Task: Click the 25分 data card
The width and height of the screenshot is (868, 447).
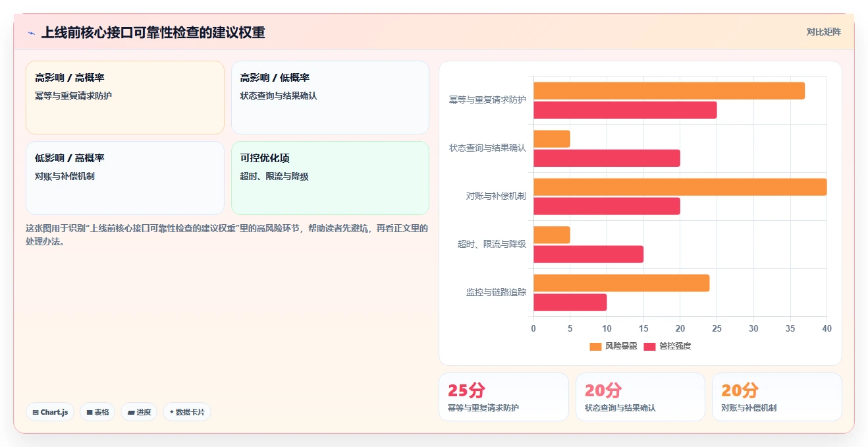Action: (x=504, y=397)
